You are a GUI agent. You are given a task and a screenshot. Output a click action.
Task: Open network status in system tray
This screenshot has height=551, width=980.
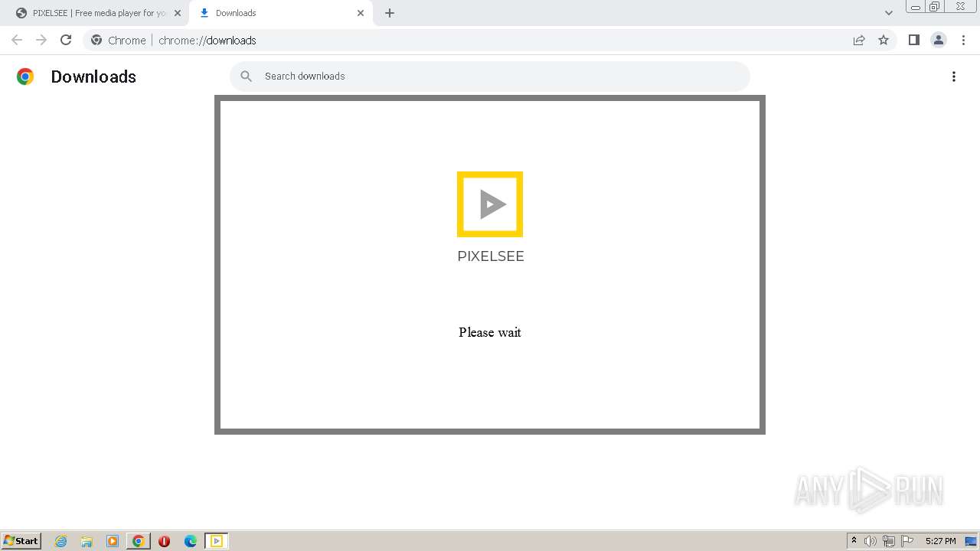(x=889, y=541)
